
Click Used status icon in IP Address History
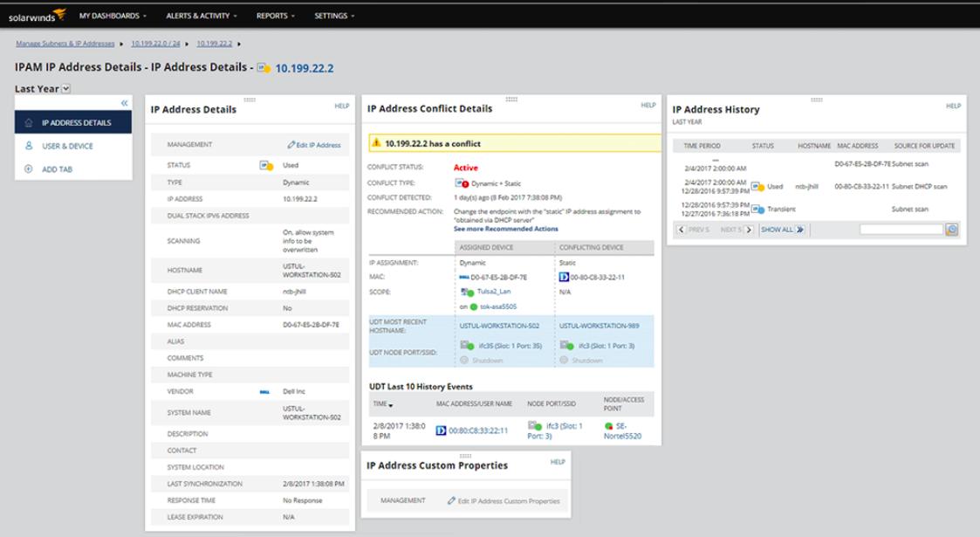pos(757,186)
